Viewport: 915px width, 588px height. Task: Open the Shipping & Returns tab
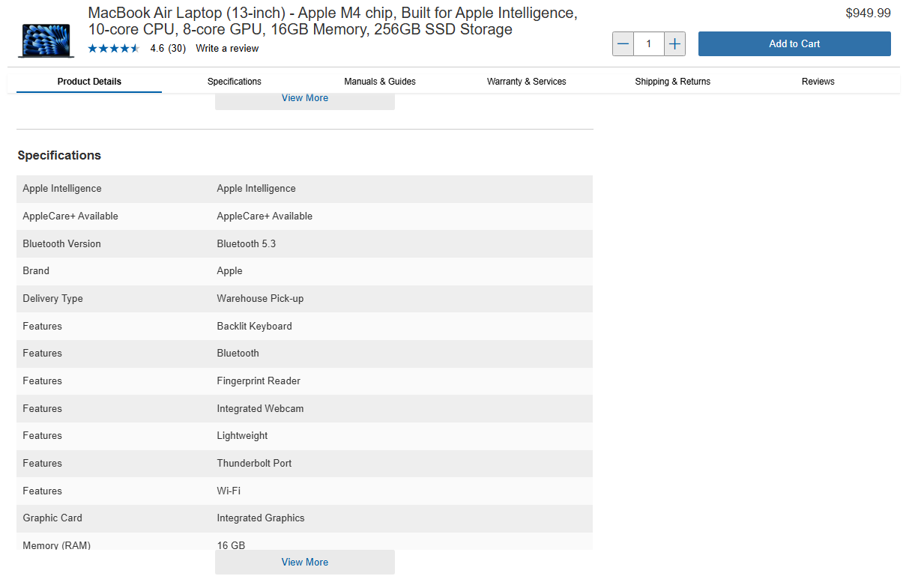[672, 82]
